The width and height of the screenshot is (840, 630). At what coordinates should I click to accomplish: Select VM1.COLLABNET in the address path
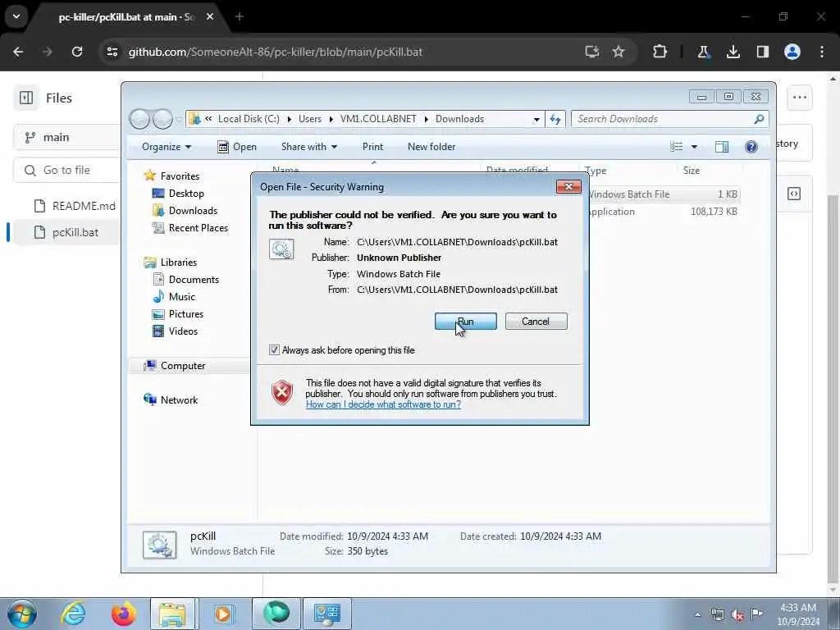tap(378, 119)
